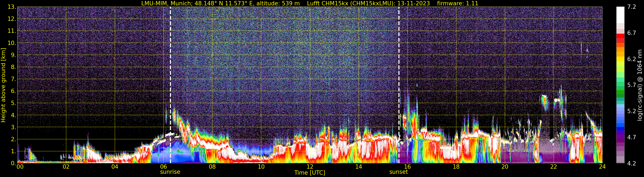The image size is (644, 177).
Task: Click the 'LMU-MIM, Munich' station title text
Action: (x=167, y=3)
